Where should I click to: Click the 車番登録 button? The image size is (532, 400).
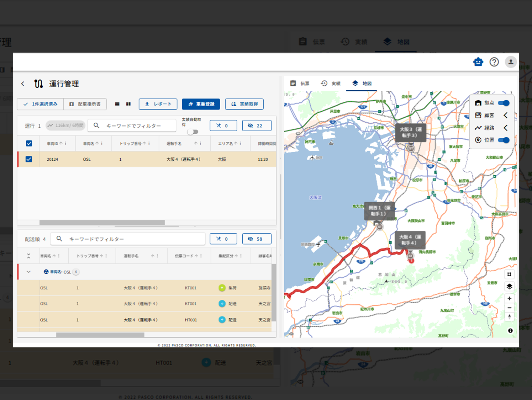(x=201, y=104)
